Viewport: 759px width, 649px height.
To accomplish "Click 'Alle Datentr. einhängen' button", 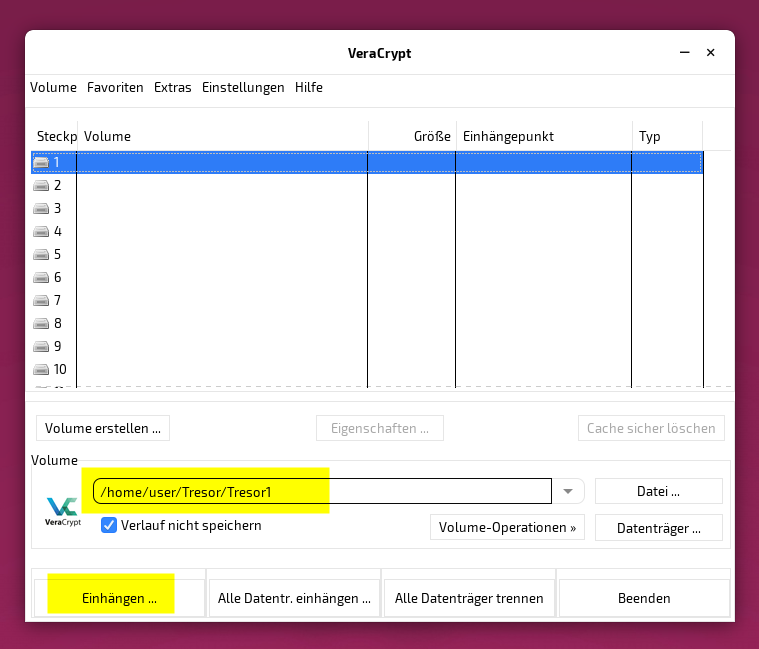I will click(x=294, y=598).
